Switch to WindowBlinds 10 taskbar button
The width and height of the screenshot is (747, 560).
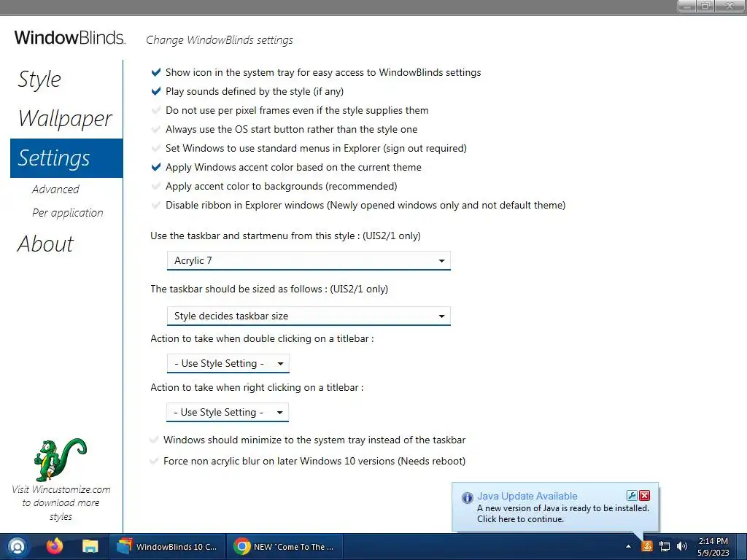[167, 547]
